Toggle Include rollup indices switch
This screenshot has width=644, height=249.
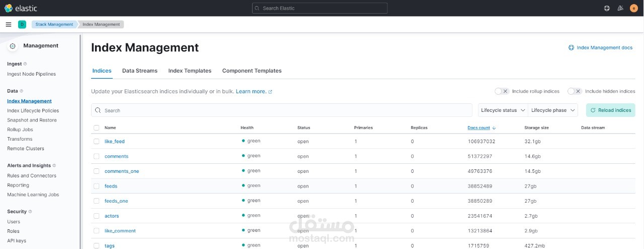click(503, 91)
